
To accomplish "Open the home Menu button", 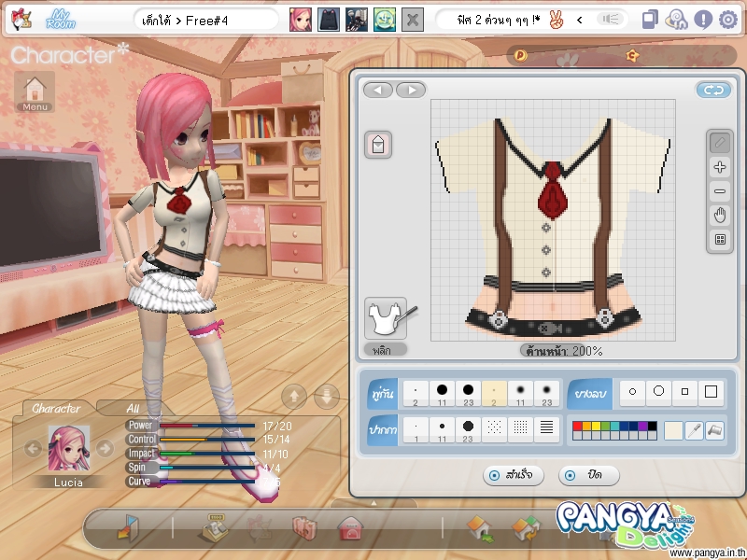I will tap(35, 91).
